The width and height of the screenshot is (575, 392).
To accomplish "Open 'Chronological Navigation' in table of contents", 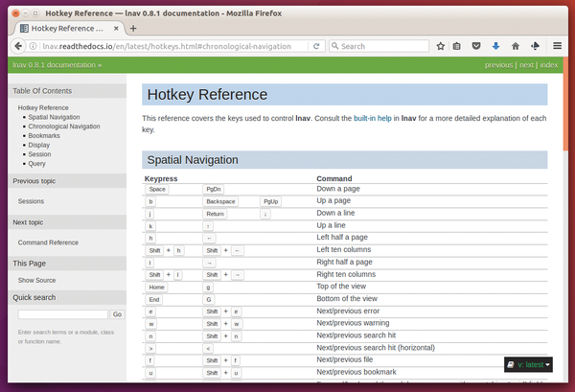I will point(64,127).
